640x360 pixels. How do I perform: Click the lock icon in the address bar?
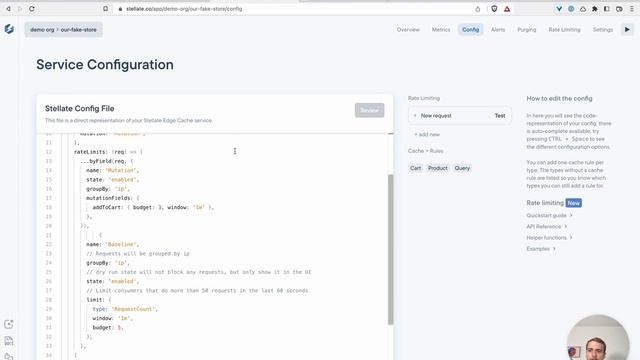120,9
